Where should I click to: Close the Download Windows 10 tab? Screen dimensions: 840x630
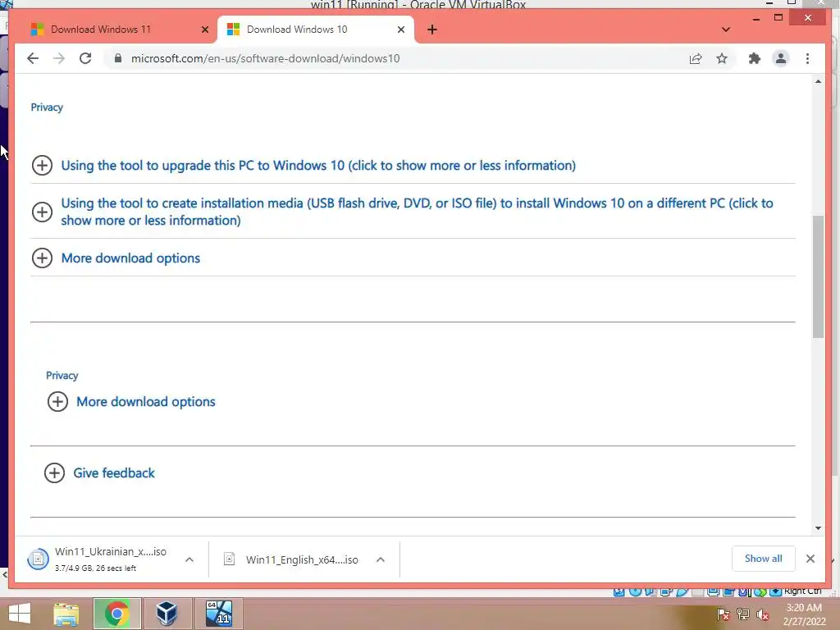click(x=400, y=30)
